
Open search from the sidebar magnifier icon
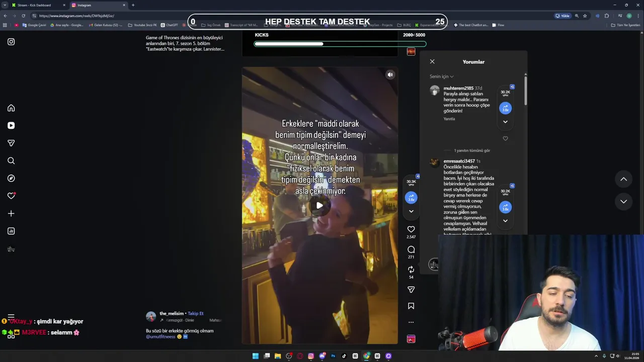pyautogui.click(x=11, y=161)
